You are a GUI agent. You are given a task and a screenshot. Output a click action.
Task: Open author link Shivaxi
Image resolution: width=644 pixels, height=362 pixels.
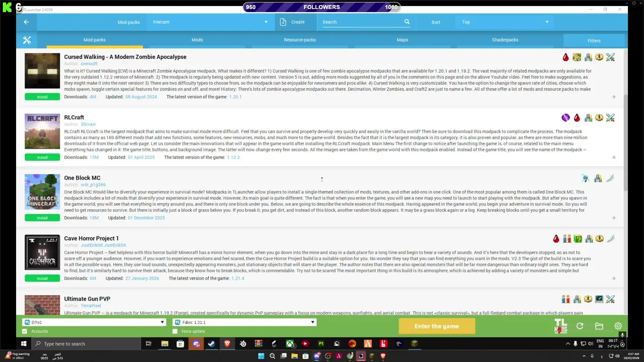88,124
